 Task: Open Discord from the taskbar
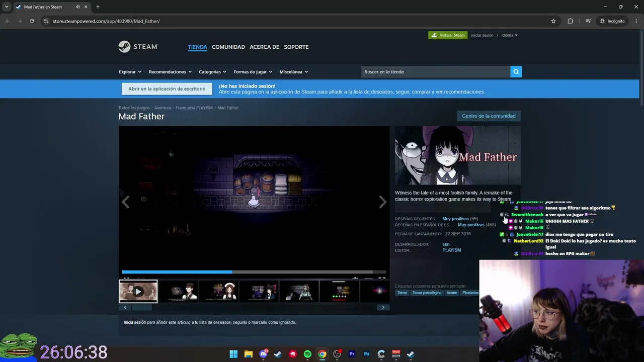click(x=263, y=354)
